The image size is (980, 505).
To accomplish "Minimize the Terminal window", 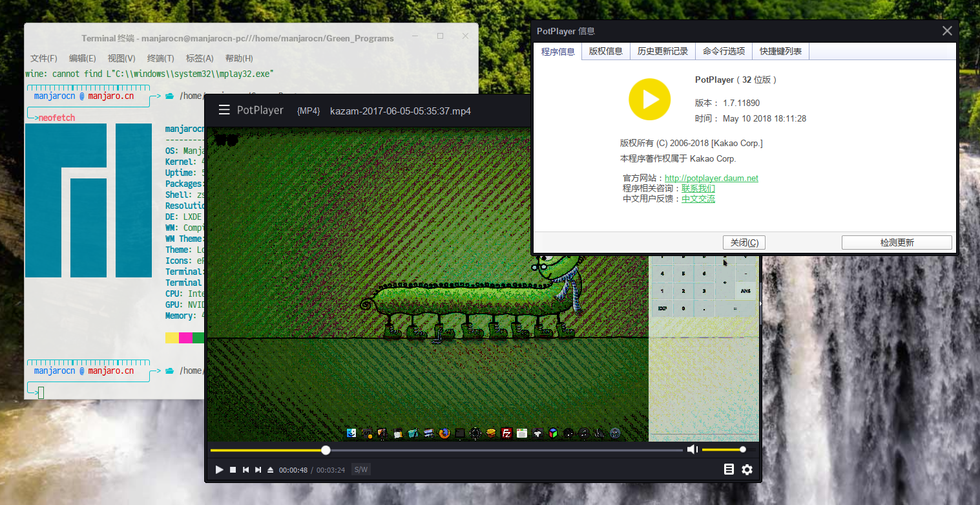I will [x=415, y=37].
